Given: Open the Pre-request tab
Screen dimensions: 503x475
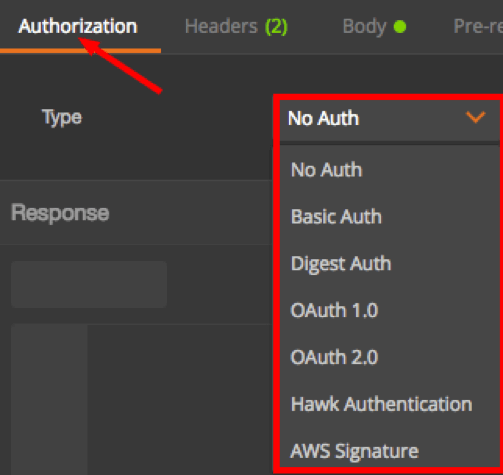Looking at the screenshot, I should click(478, 26).
